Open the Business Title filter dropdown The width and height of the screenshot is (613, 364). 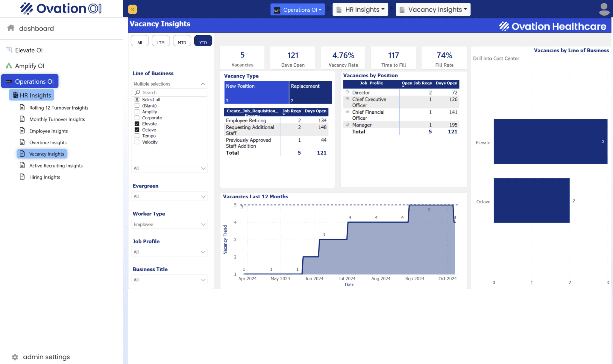169,280
